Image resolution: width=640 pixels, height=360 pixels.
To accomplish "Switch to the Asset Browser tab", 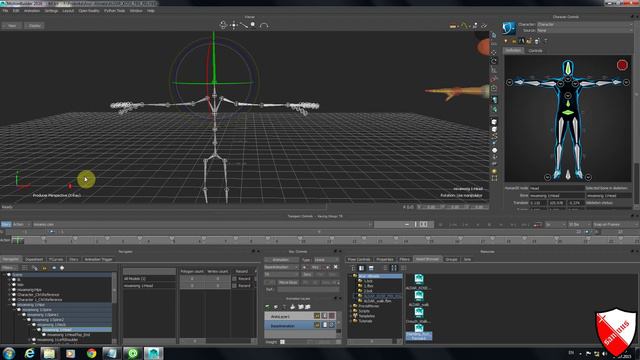I will coord(427,259).
